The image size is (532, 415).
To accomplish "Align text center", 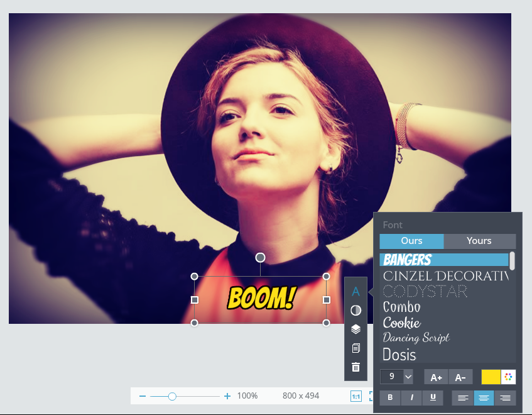I will pos(484,397).
